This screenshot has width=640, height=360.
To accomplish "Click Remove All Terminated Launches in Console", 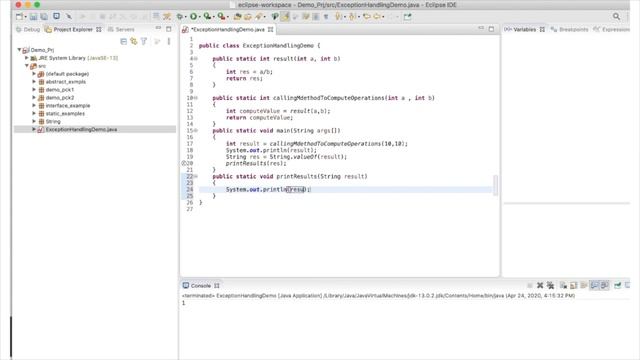I will coord(550,285).
